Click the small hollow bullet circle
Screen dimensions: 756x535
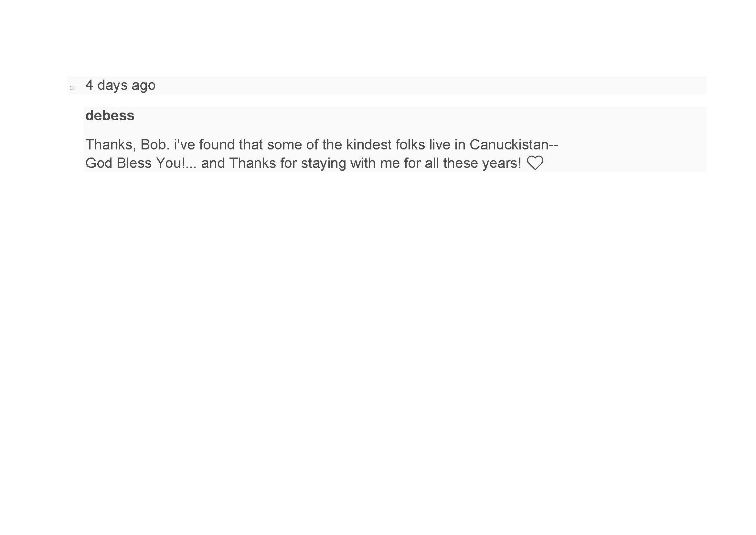[72, 88]
